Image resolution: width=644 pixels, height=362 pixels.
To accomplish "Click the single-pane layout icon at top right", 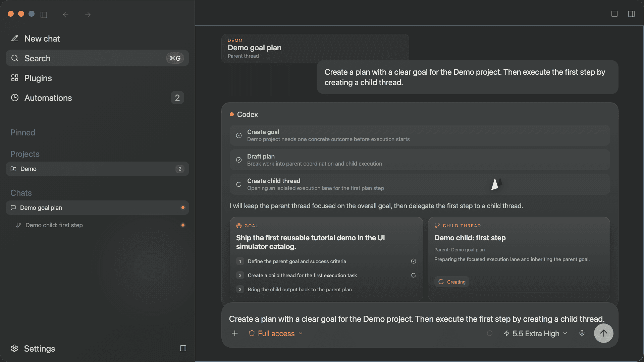I will [614, 14].
